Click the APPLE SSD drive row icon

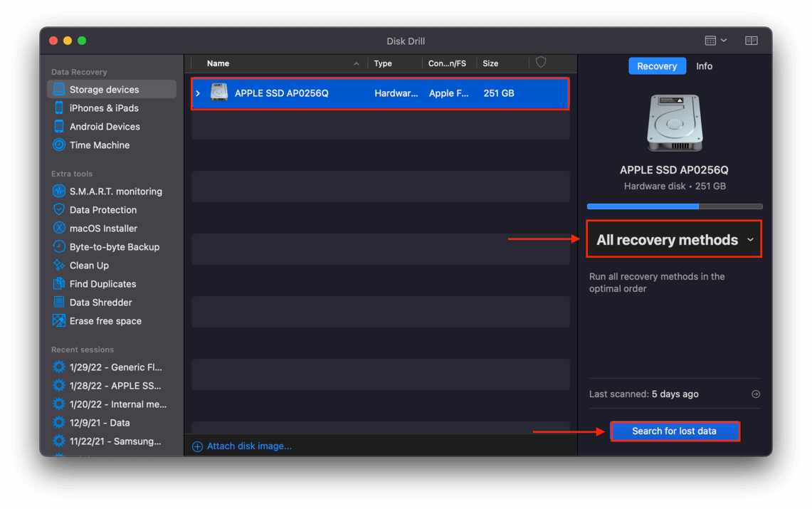219,93
